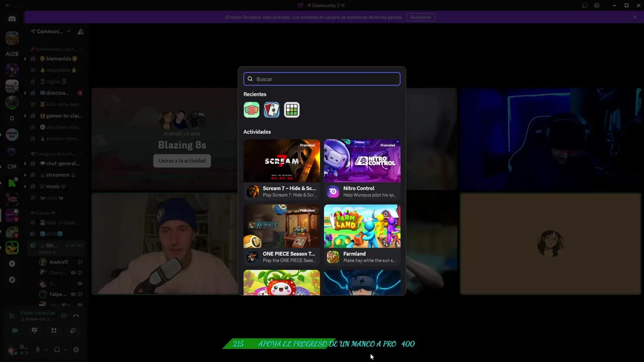Toggle microphone mute in user panel

click(38, 350)
